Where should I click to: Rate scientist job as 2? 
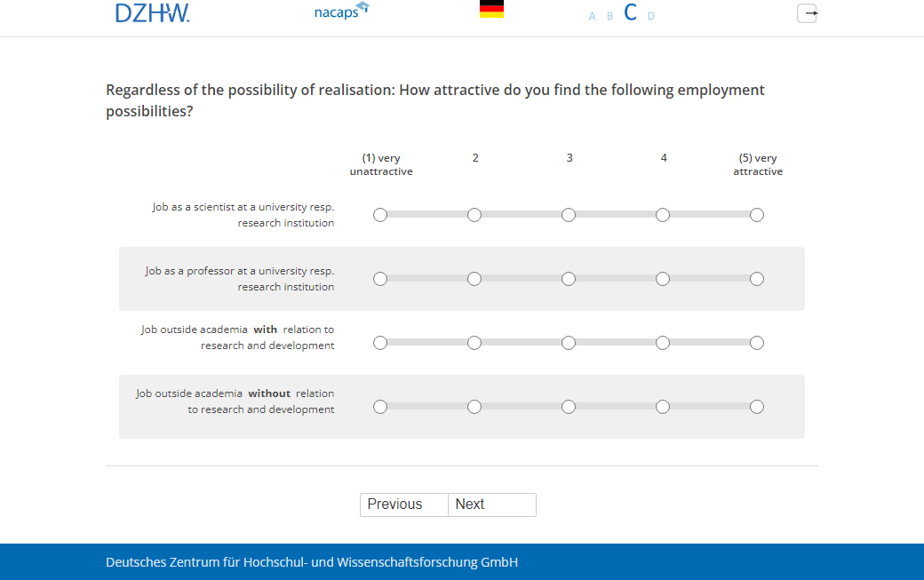474,215
